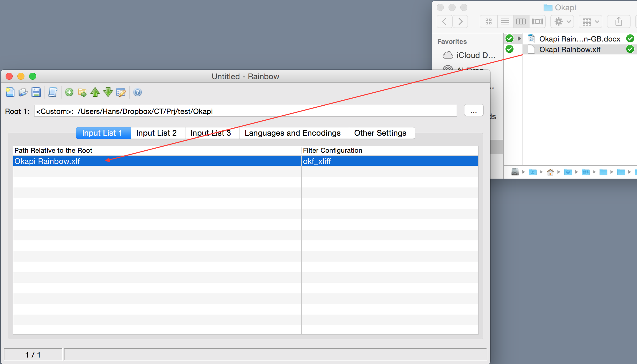Open the Finder arrange-by dropdown
The width and height of the screenshot is (637, 364).
coord(590,21)
